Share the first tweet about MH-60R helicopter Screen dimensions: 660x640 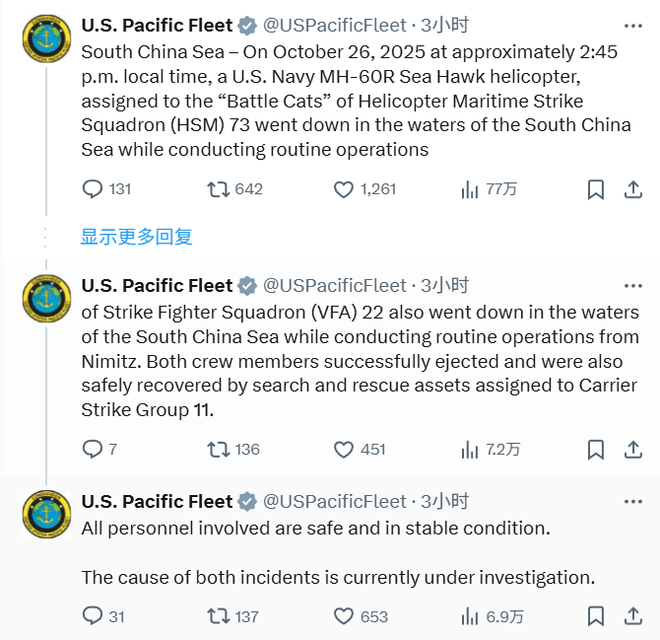pyautogui.click(x=632, y=189)
